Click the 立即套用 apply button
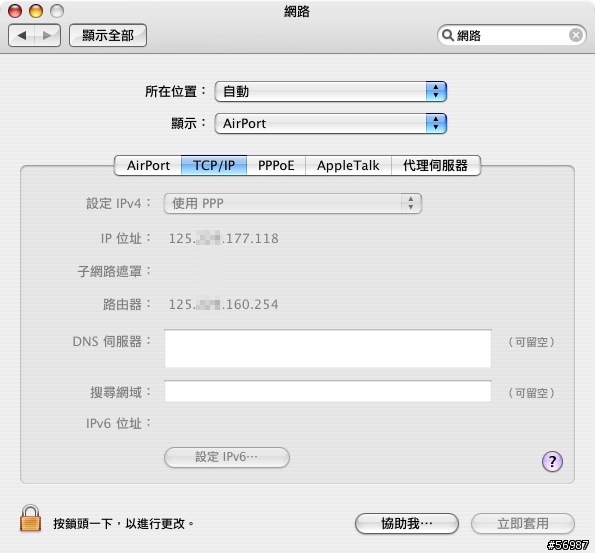The width and height of the screenshot is (595, 553). (x=523, y=524)
